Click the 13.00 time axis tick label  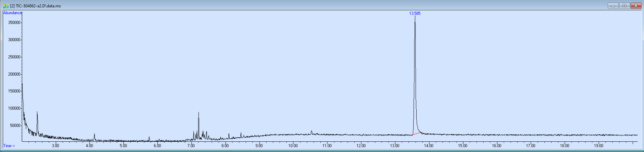pos(395,146)
